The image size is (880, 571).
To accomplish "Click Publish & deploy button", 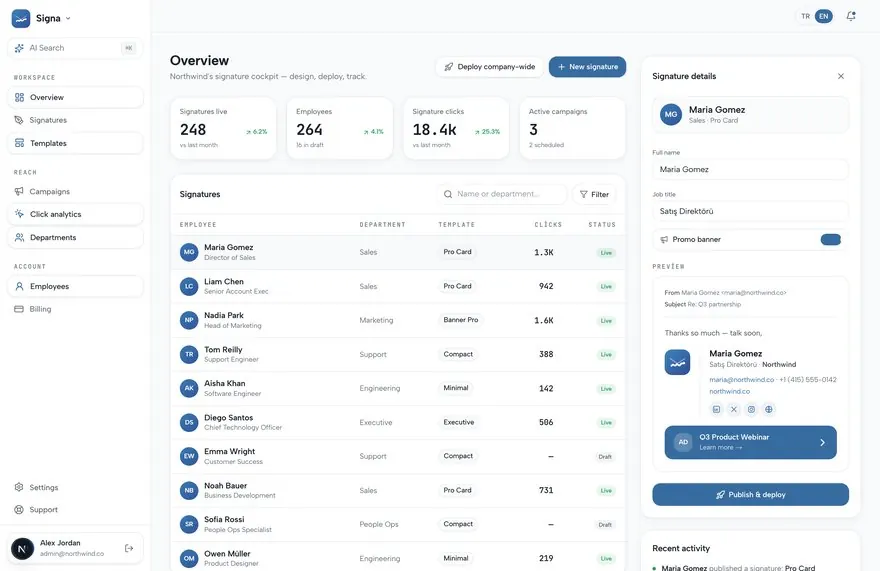I will point(750,495).
